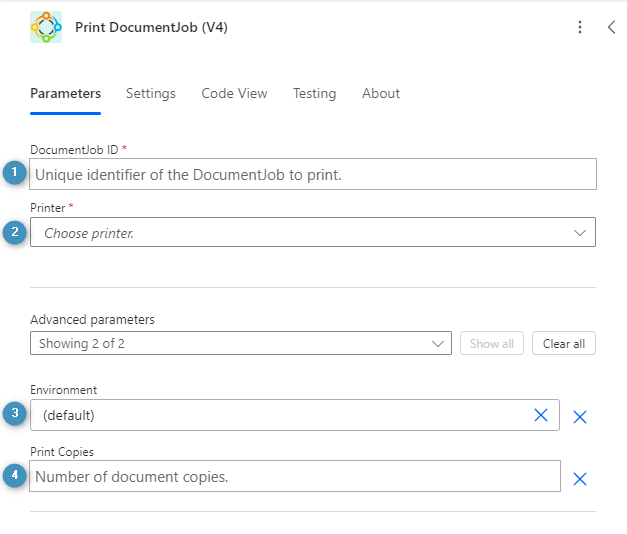The width and height of the screenshot is (627, 534).
Task: Open the Showing 2 of 2 dropdown
Action: click(241, 343)
